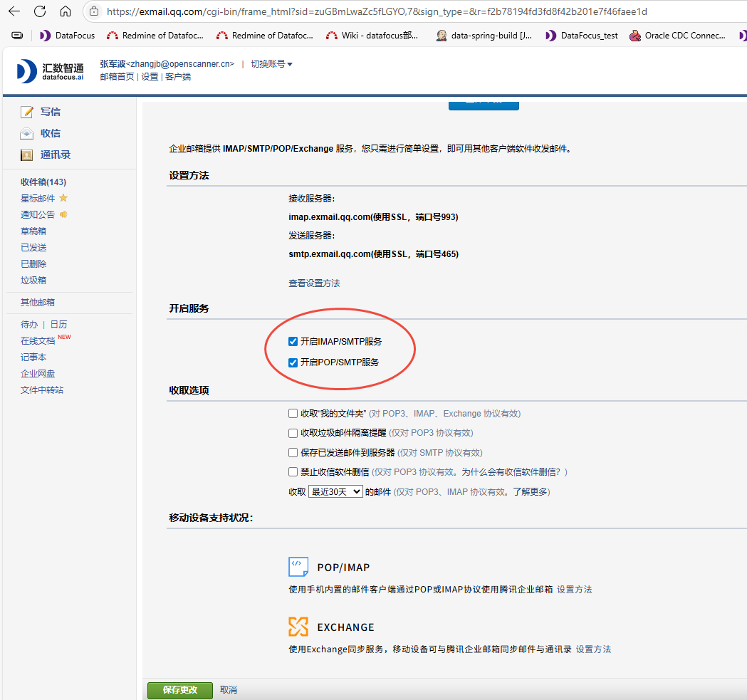This screenshot has width=747, height=700.
Task: Open 收件箱(143) inbox folder
Action: coord(43,182)
